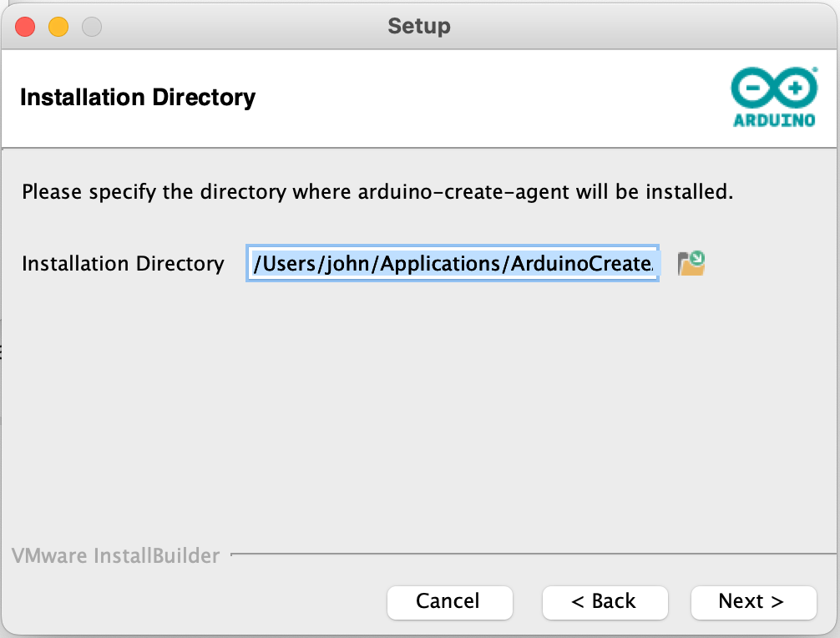
Task: Click the plus sign in Arduino logo
Action: [x=794, y=89]
